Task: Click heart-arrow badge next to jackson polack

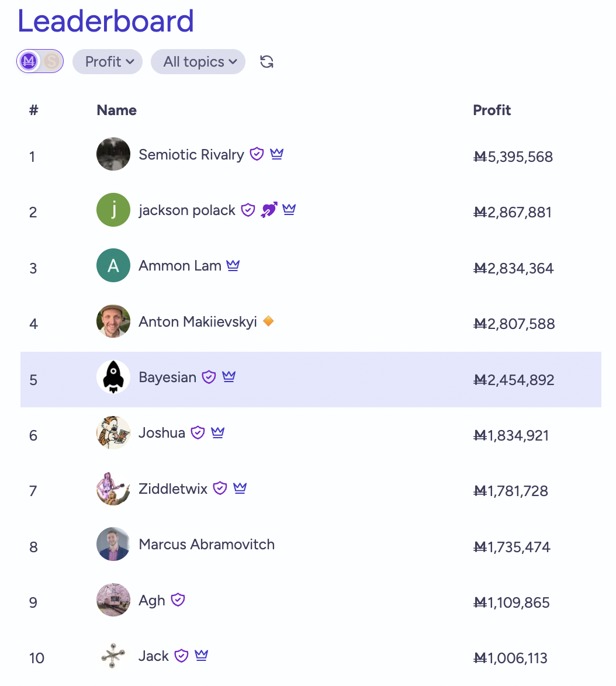Action: [269, 210]
